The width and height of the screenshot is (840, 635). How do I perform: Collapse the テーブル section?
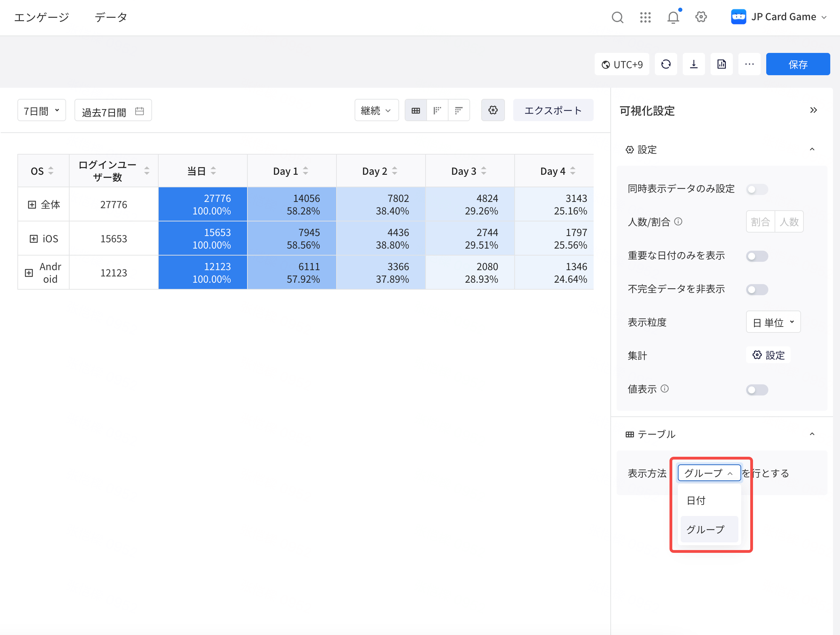click(x=812, y=434)
